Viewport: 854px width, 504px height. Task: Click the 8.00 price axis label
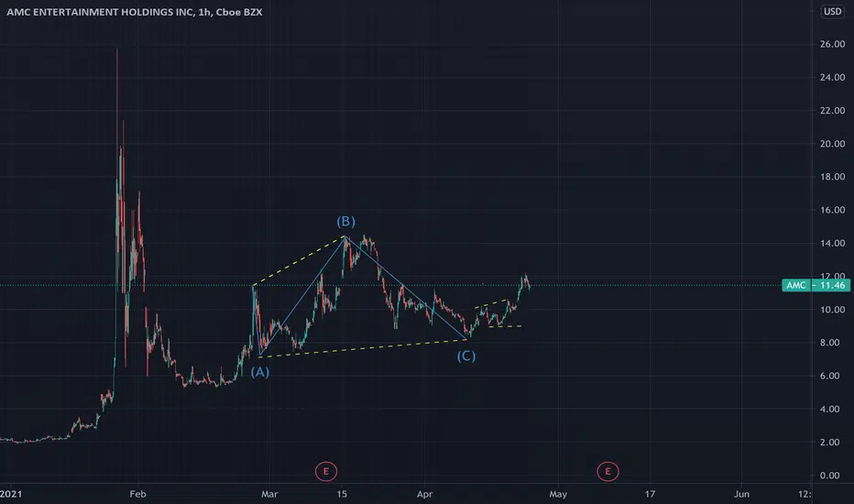click(x=832, y=343)
